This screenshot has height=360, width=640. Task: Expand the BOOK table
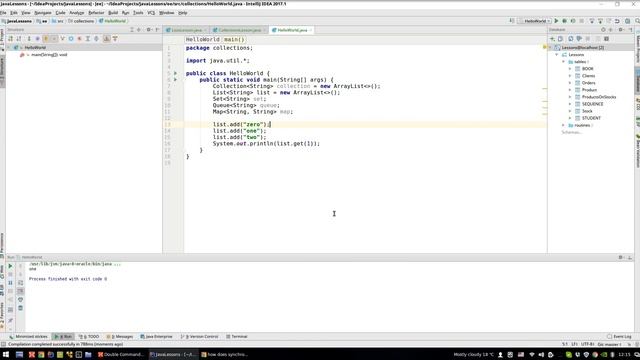point(570,69)
